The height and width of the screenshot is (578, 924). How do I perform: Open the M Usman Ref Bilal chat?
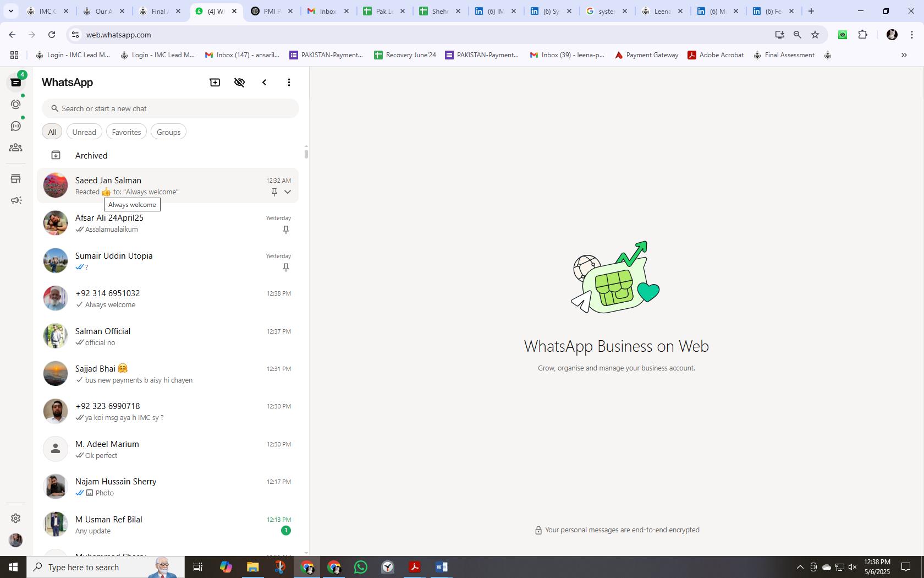coord(168,525)
